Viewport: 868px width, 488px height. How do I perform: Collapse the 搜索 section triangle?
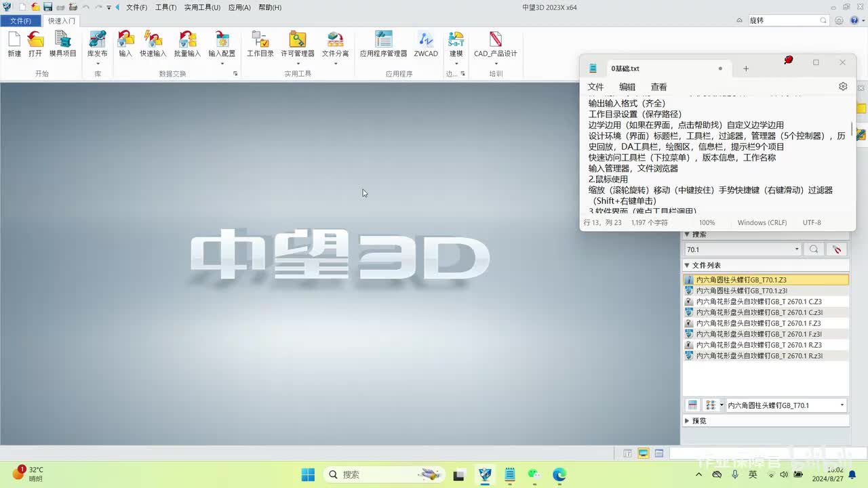pos(687,235)
